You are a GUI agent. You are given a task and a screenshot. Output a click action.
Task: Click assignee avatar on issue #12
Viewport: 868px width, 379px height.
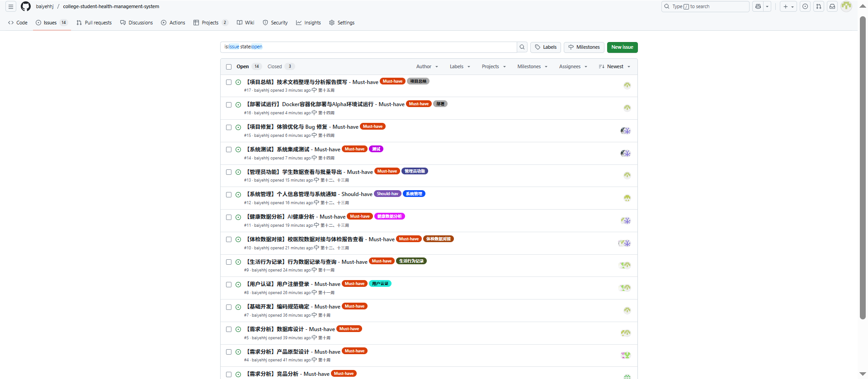tap(627, 198)
